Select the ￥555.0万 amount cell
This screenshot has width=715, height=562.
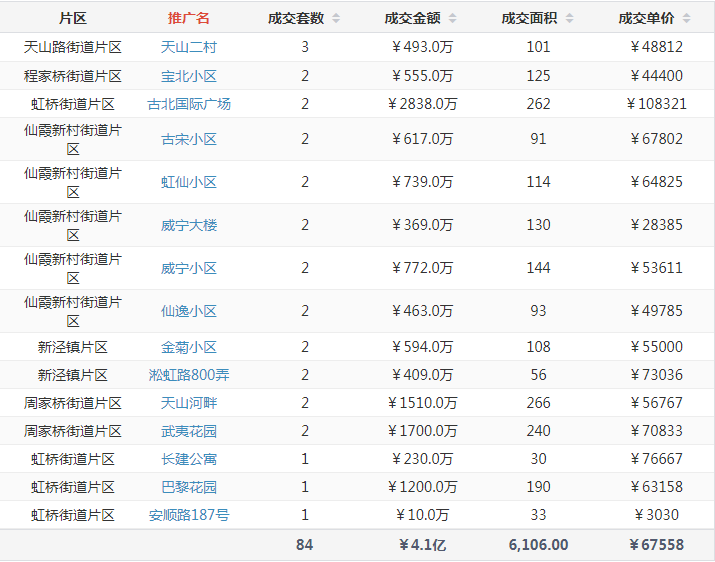tap(422, 76)
